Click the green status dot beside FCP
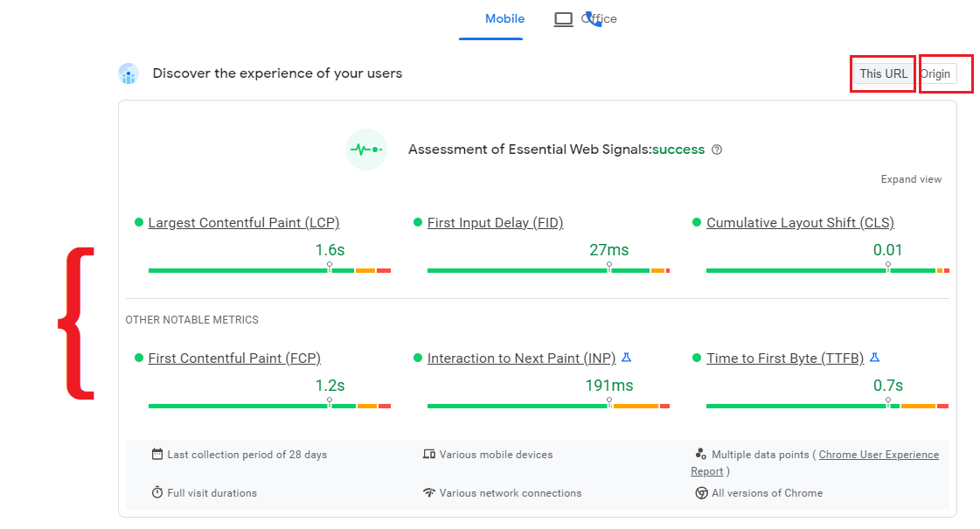980x529 pixels. point(139,358)
